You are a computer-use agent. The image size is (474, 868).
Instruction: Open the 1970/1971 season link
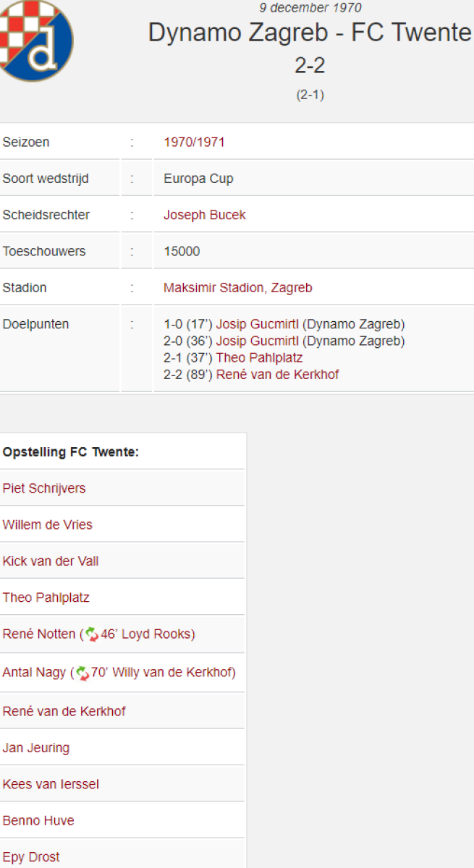coord(194,142)
